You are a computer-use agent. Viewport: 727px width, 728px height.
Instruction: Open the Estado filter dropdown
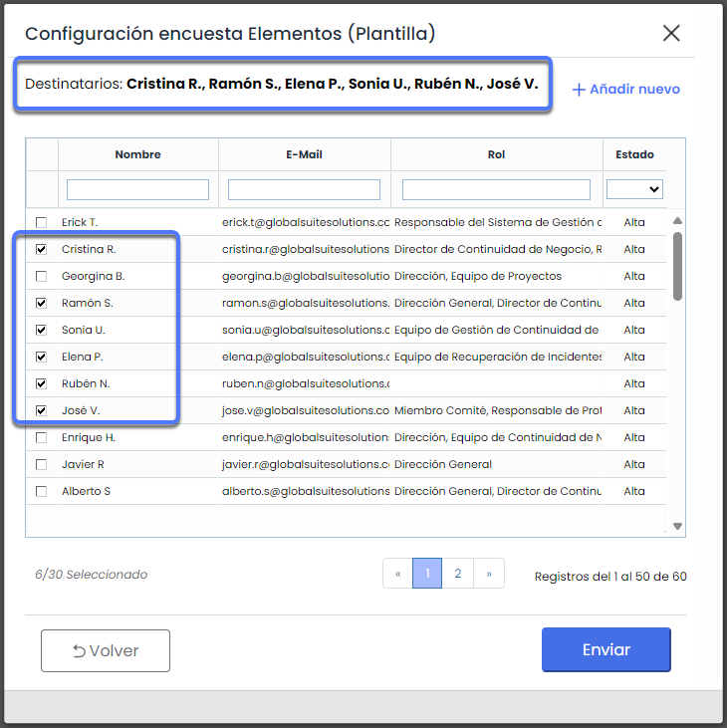tap(635, 189)
